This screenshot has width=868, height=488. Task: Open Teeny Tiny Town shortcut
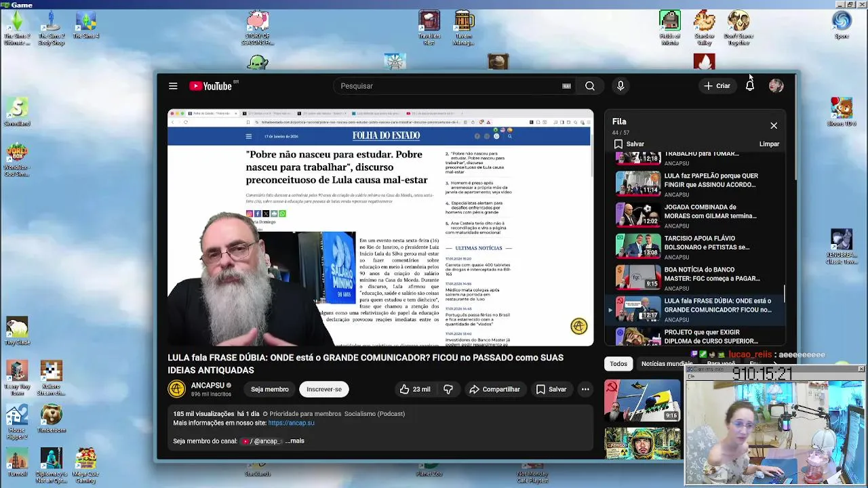pos(17,378)
